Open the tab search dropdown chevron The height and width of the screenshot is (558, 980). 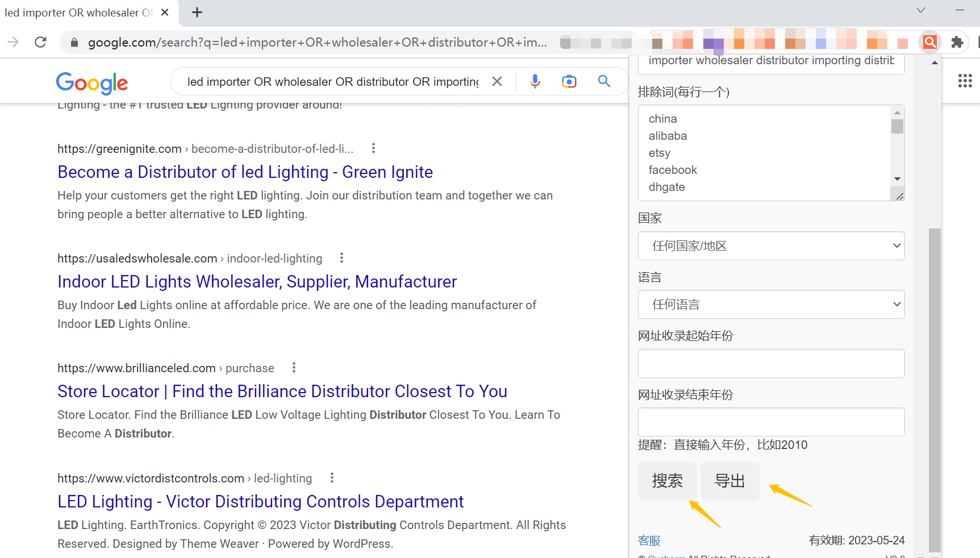tap(921, 10)
